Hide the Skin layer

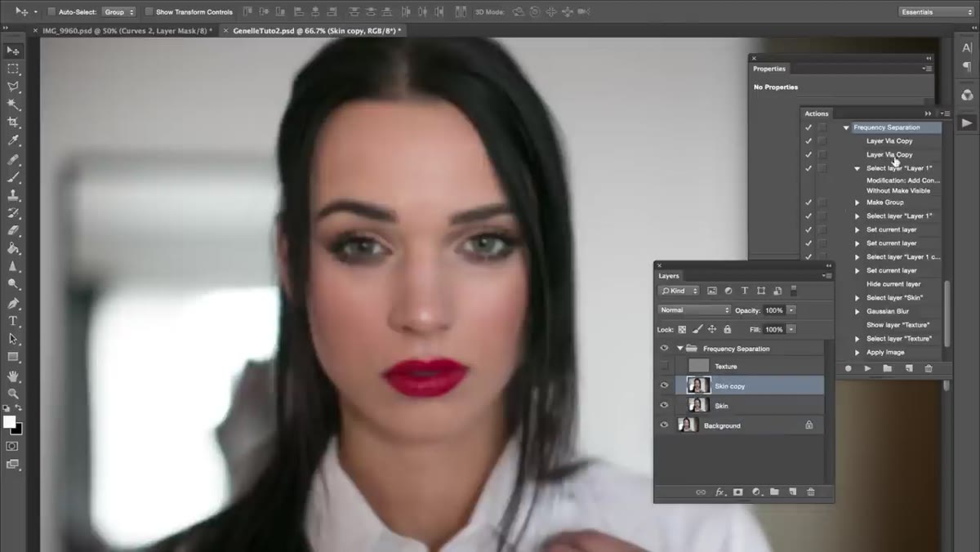point(664,405)
